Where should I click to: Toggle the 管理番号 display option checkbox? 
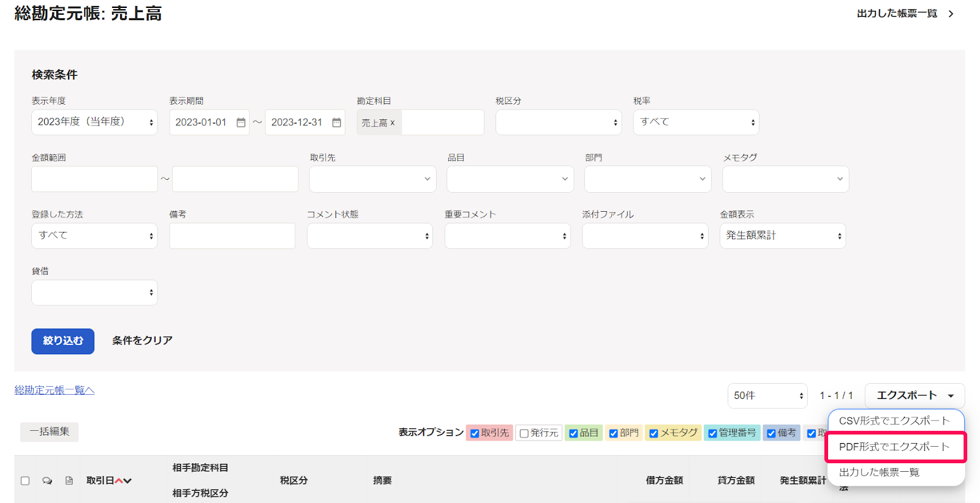pyautogui.click(x=712, y=433)
